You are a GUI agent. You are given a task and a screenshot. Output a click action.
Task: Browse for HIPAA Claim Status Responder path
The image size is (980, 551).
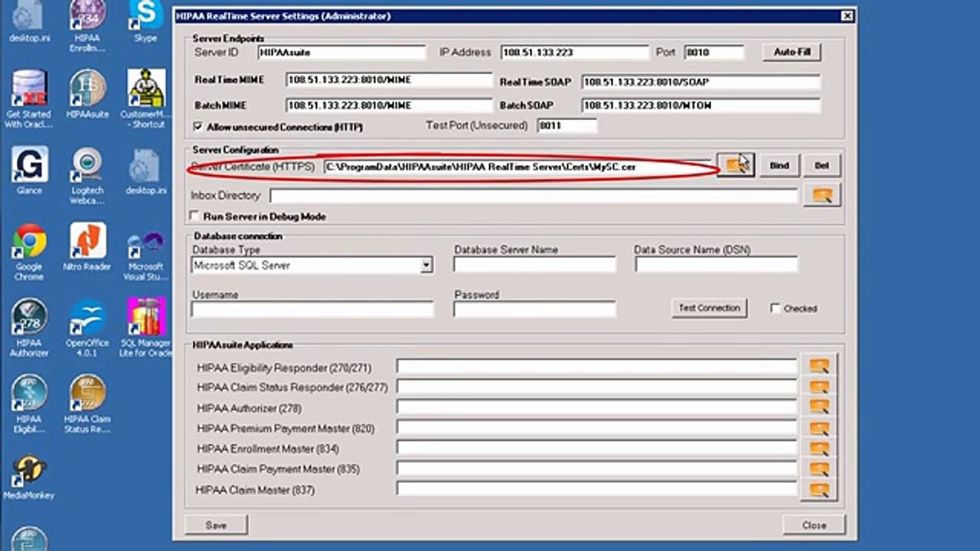818,386
